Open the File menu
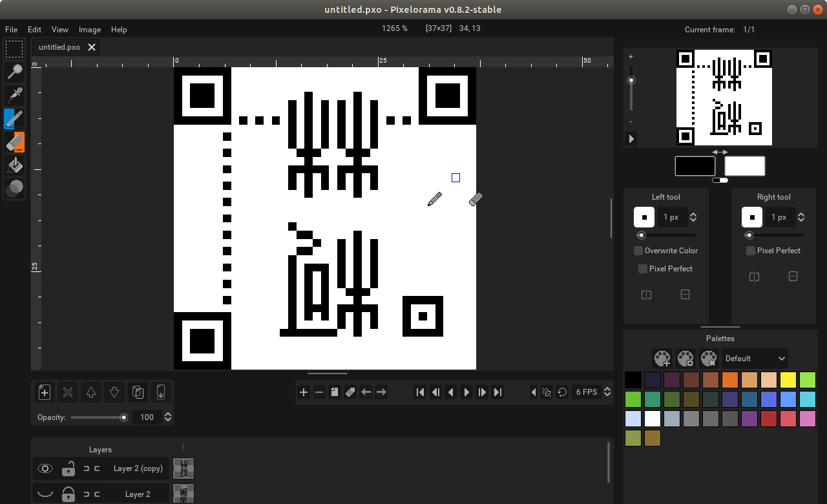Screen dimensions: 827x504 tap(11, 30)
